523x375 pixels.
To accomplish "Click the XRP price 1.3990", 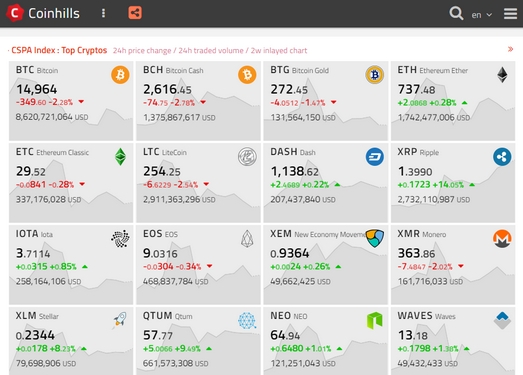I will [415, 171].
